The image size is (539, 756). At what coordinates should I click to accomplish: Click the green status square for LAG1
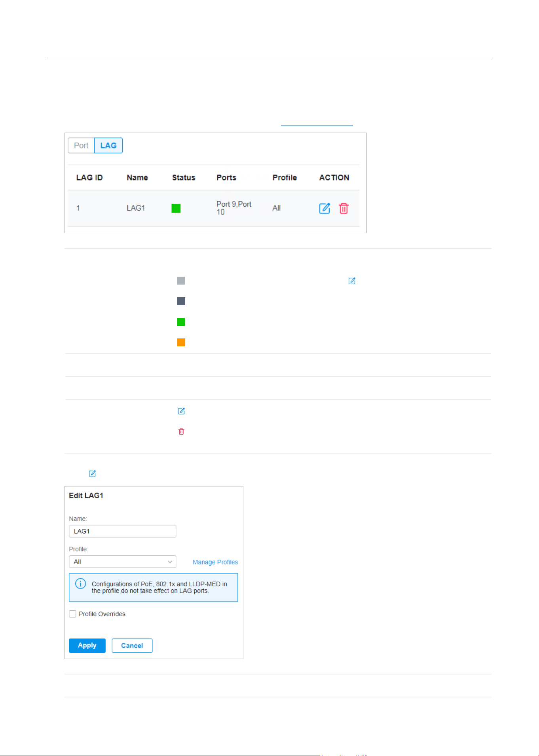[176, 208]
